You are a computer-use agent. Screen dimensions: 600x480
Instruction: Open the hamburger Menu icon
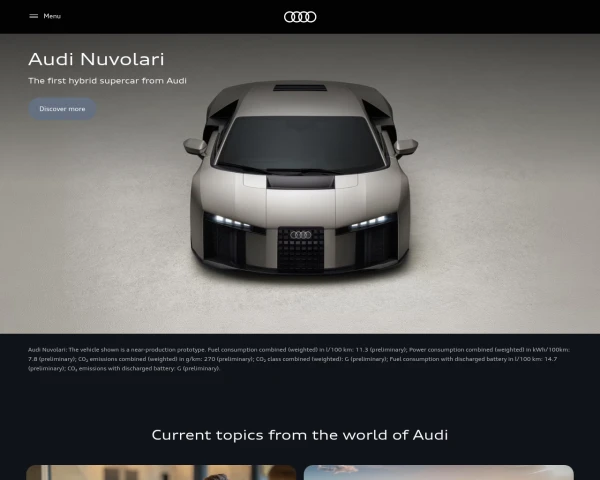(34, 16)
